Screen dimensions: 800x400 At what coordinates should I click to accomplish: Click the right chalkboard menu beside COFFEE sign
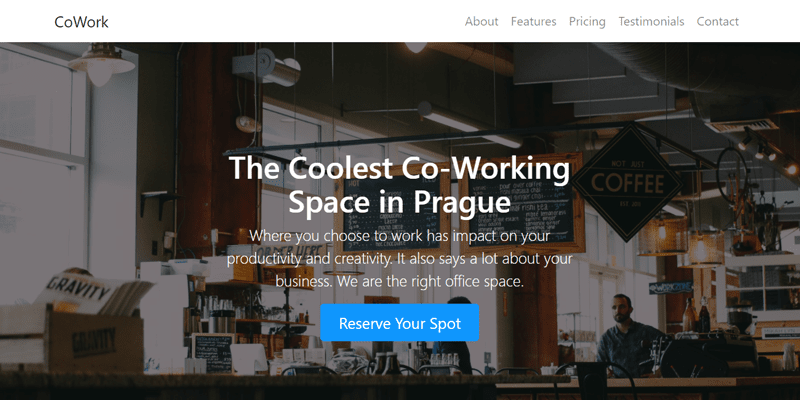[523, 204]
